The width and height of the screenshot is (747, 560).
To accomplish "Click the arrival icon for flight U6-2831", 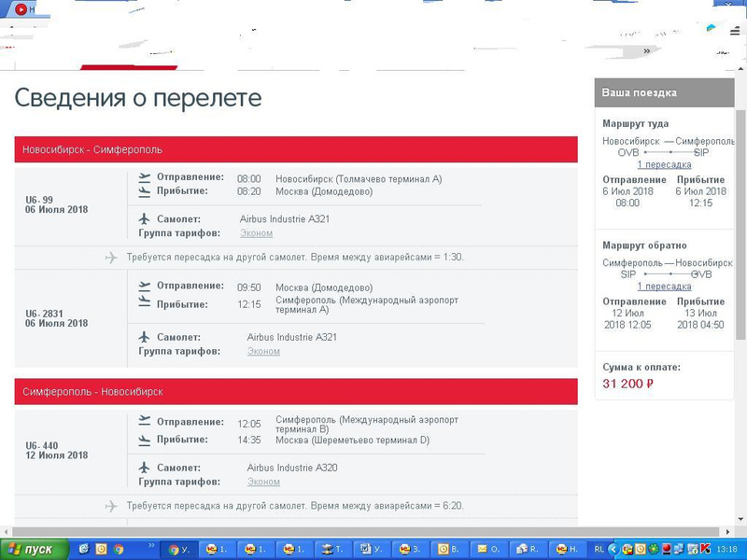I will tap(144, 302).
